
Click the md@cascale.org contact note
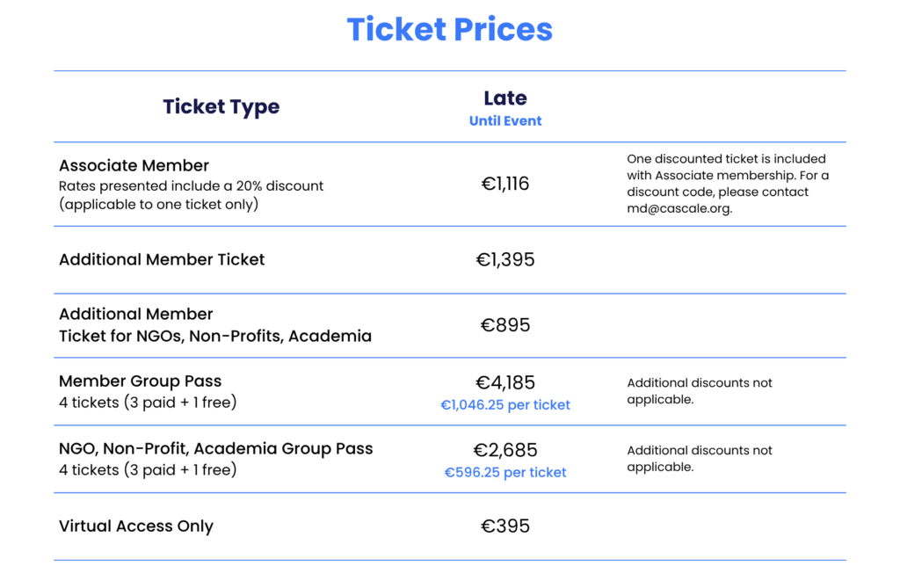[728, 184]
